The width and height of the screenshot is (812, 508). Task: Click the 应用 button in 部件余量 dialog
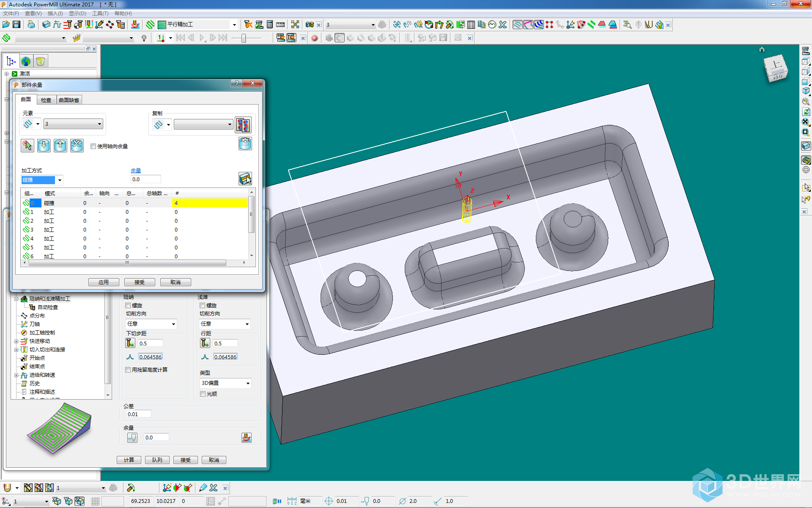tap(104, 282)
